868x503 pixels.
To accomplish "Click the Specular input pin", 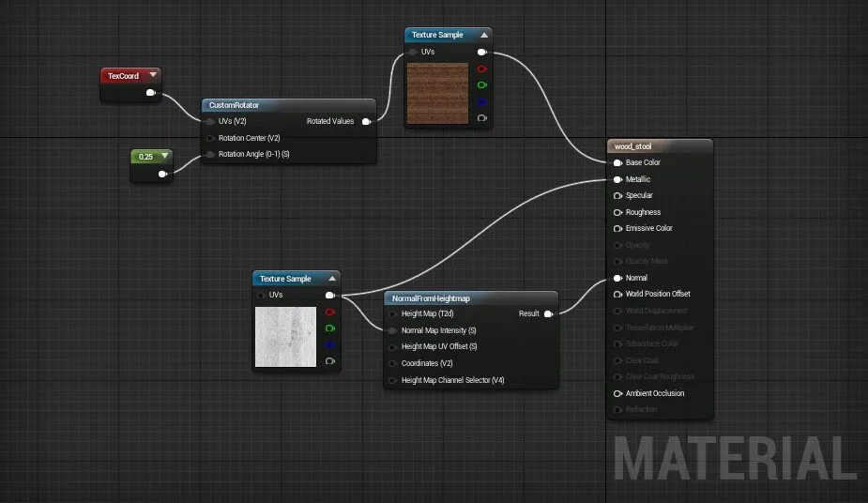I will tap(617, 195).
